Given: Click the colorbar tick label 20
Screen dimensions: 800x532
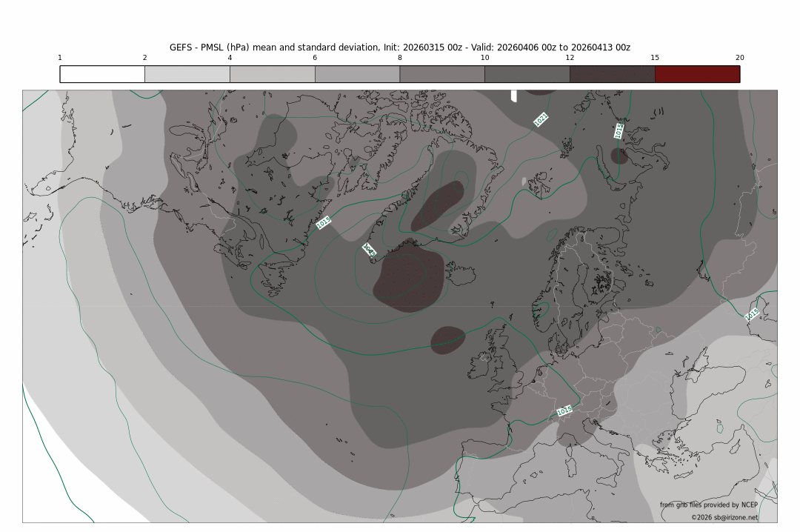Looking at the screenshot, I should 739,58.
